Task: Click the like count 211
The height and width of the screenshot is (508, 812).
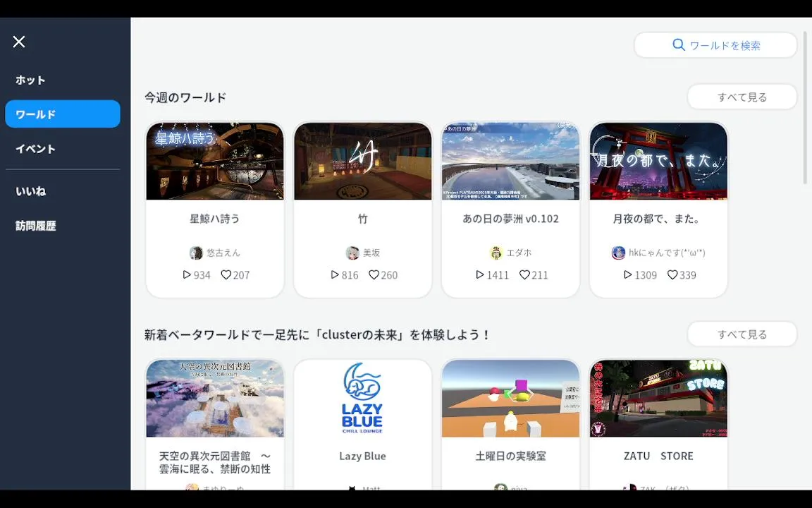Action: [x=540, y=275]
